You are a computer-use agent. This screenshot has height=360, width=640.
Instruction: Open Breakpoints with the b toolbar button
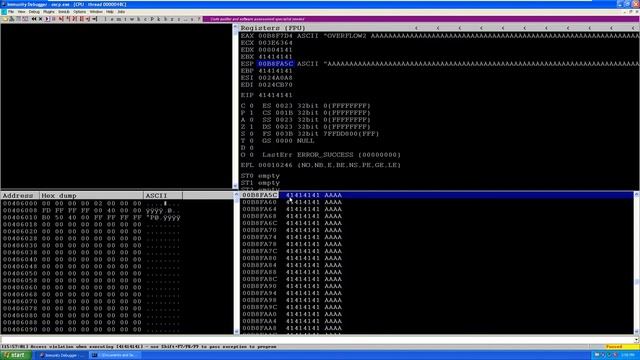coord(165,19)
